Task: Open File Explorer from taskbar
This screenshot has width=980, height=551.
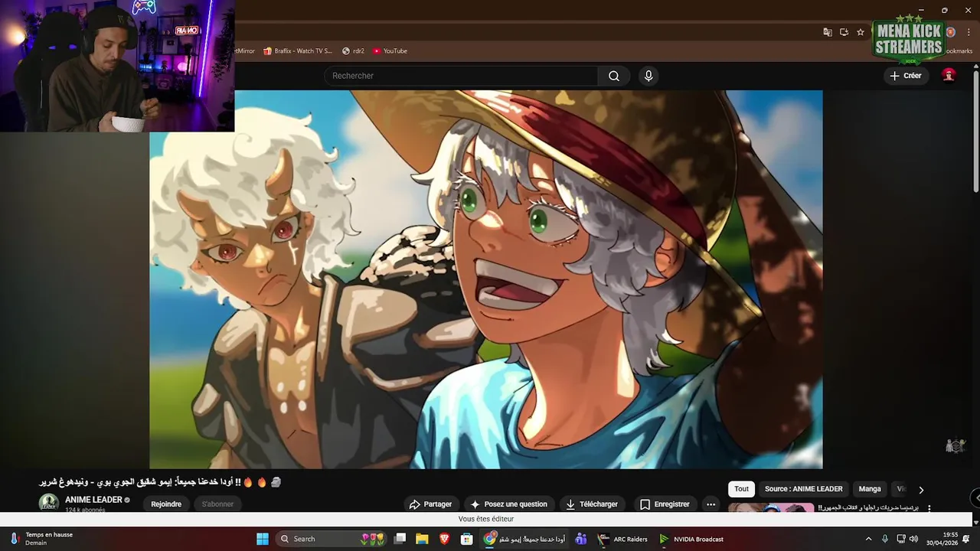Action: click(x=422, y=539)
